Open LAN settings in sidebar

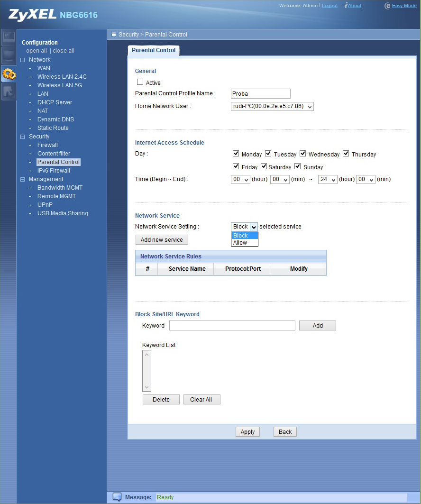pos(43,93)
